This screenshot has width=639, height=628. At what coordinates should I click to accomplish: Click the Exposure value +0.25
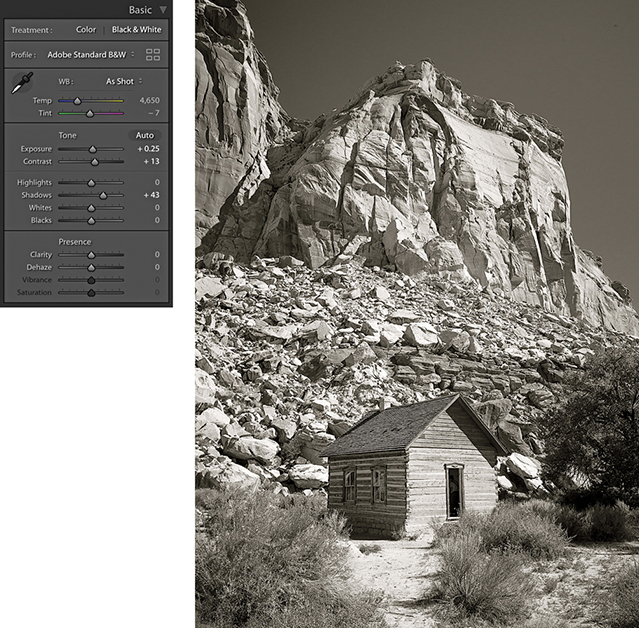coord(148,149)
